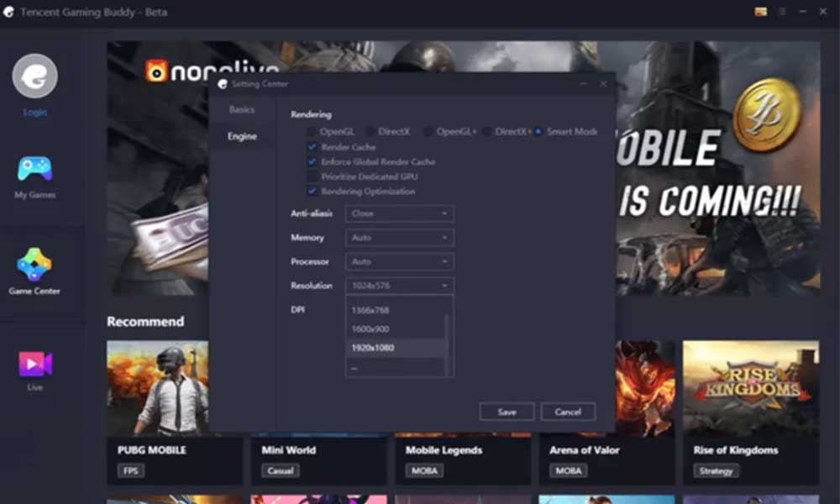
Task: Click the FPS tag under PUBG MOBILE
Action: click(131, 470)
